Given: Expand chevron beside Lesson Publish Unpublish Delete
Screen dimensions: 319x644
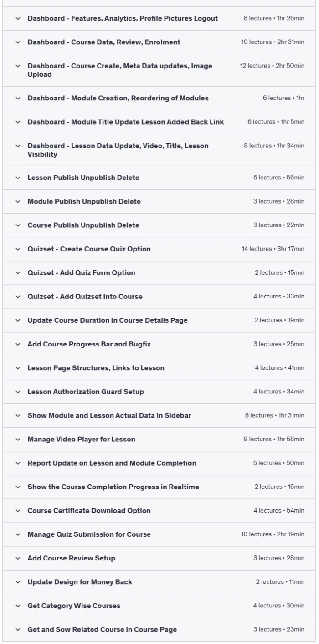Looking at the screenshot, I should (x=18, y=178).
